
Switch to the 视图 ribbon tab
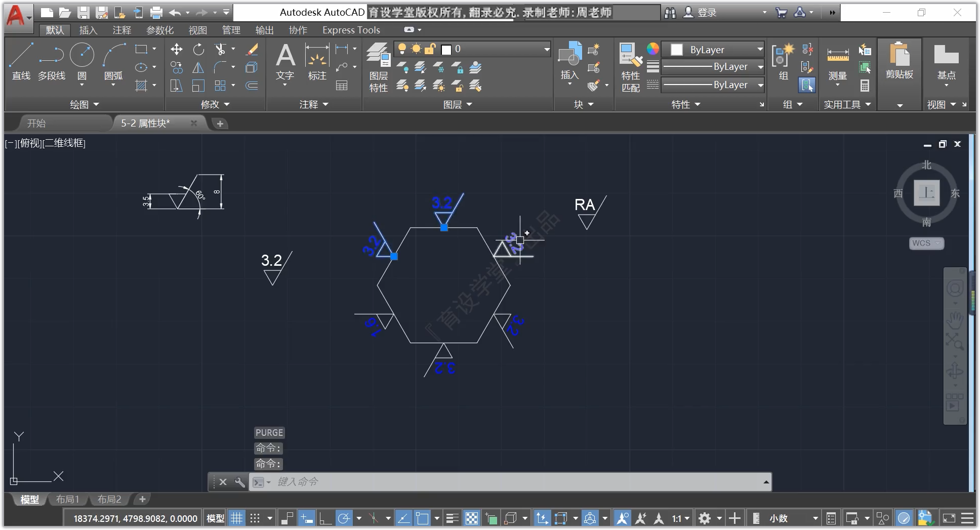coord(197,30)
